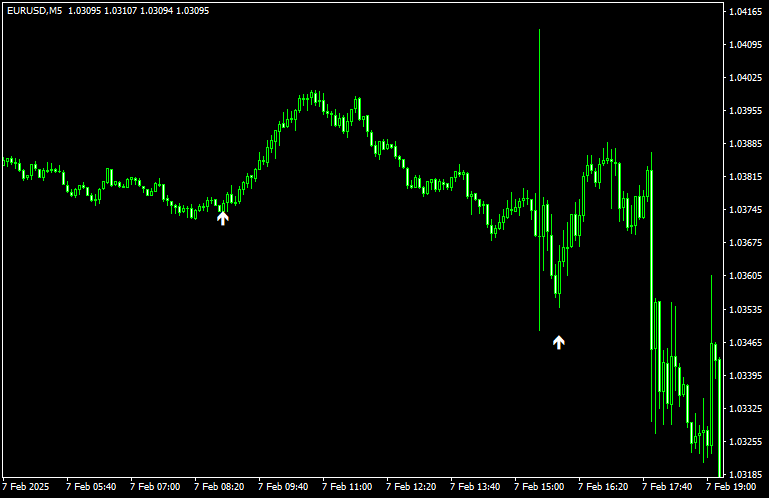Viewport: 769px width, 498px height.
Task: Select the 7 Feb 11:00 time label
Action: 347,487
